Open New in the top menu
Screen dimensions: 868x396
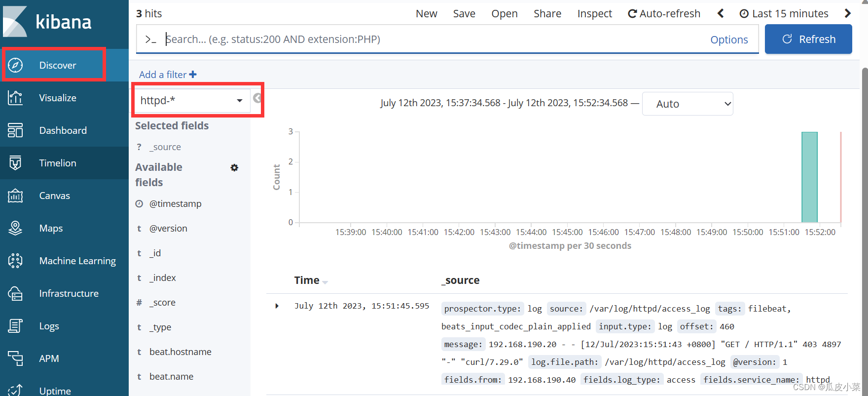click(x=427, y=13)
